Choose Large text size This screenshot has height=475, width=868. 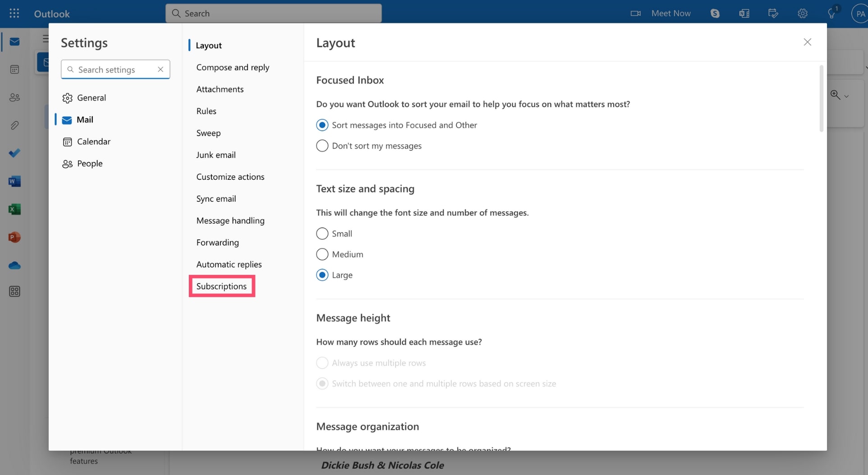pos(334,275)
